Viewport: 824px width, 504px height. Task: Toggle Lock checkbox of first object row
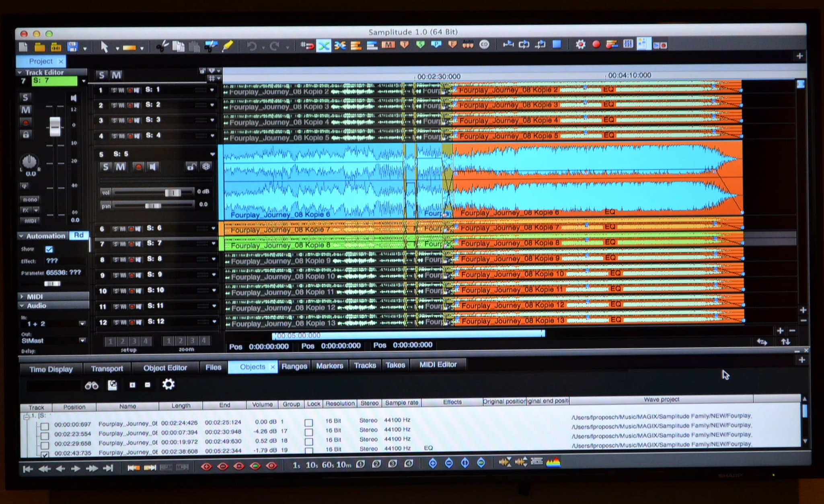click(308, 423)
